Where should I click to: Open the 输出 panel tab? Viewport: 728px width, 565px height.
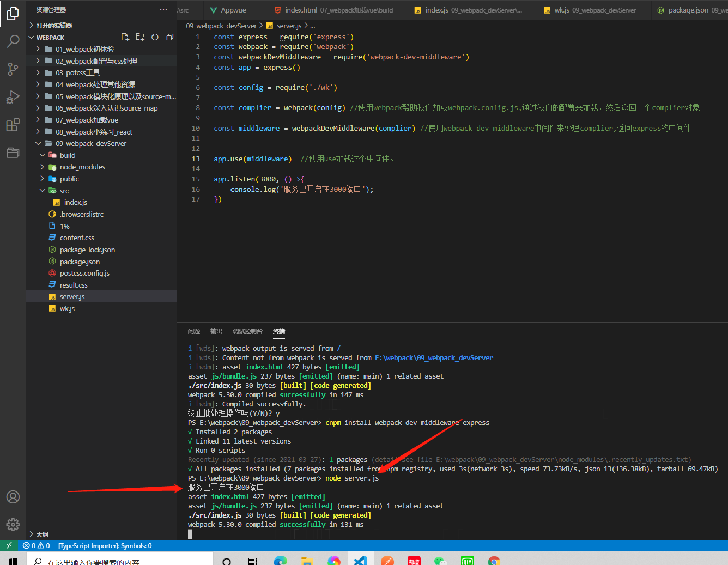pyautogui.click(x=216, y=331)
